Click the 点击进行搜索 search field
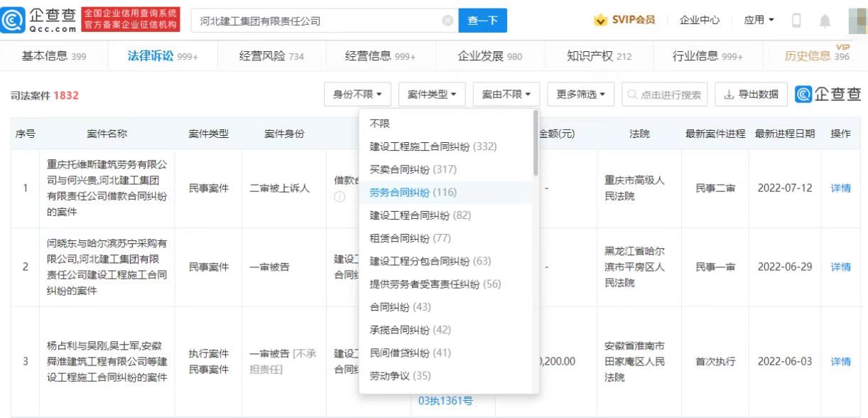 665,94
